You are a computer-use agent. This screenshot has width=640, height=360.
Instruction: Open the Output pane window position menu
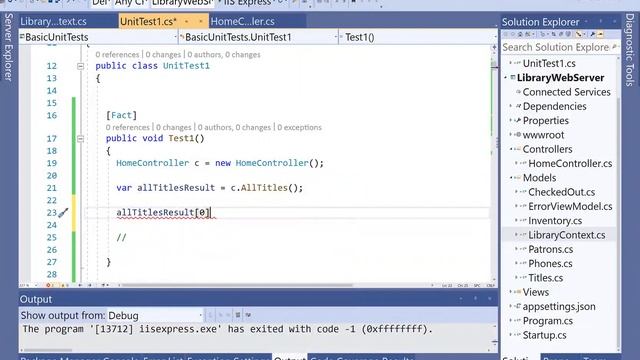pyautogui.click(x=461, y=299)
